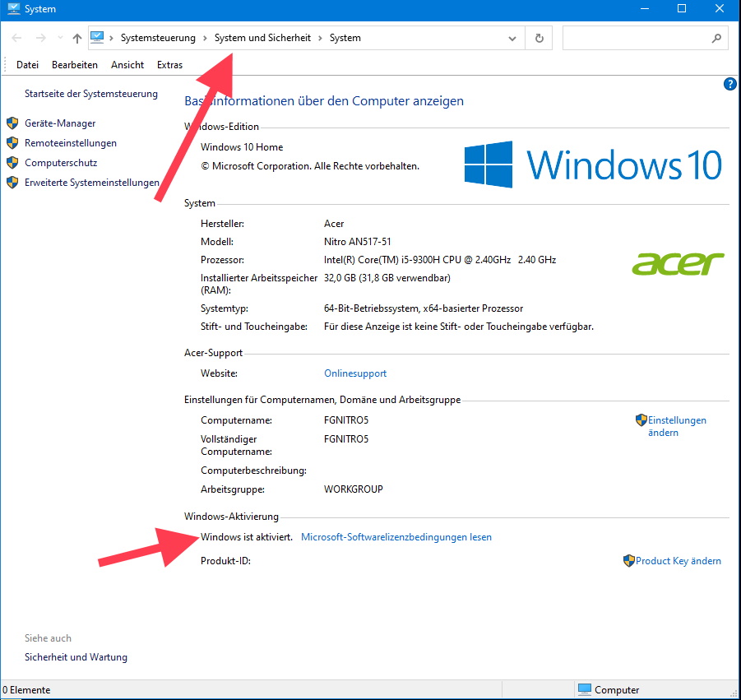Click the Windows 10 logo
The height and width of the screenshot is (700, 741).
pos(593,165)
